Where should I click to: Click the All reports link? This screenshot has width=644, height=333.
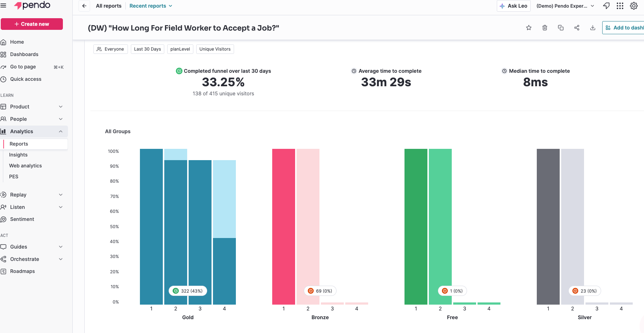click(109, 6)
